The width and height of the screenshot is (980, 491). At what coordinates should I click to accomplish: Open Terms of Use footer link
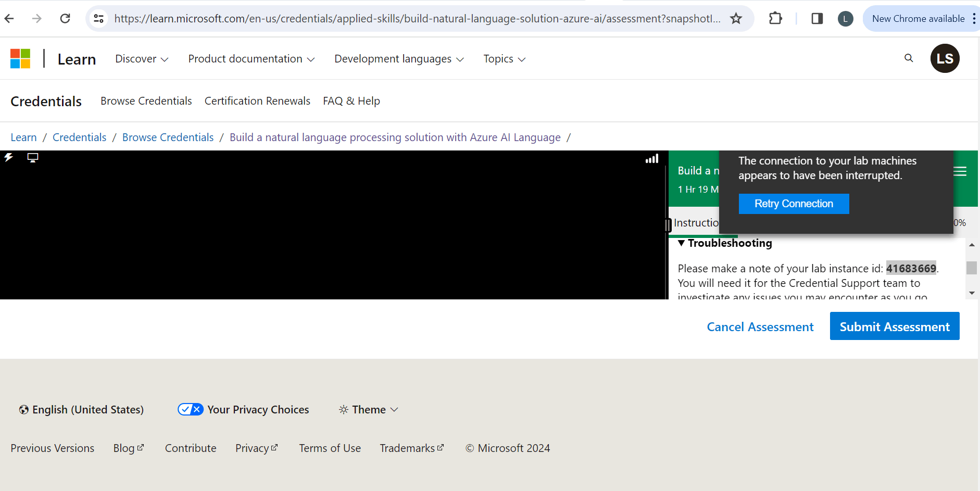click(x=330, y=448)
